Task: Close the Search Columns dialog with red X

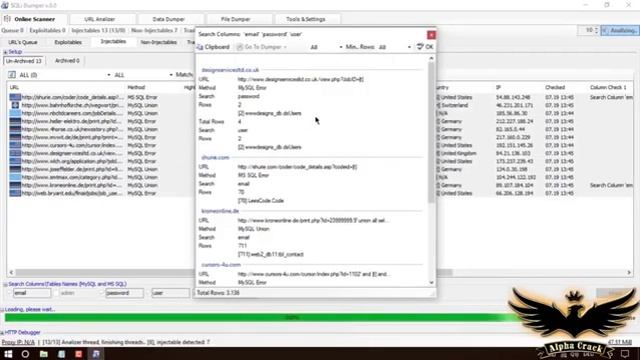Action: (431, 35)
